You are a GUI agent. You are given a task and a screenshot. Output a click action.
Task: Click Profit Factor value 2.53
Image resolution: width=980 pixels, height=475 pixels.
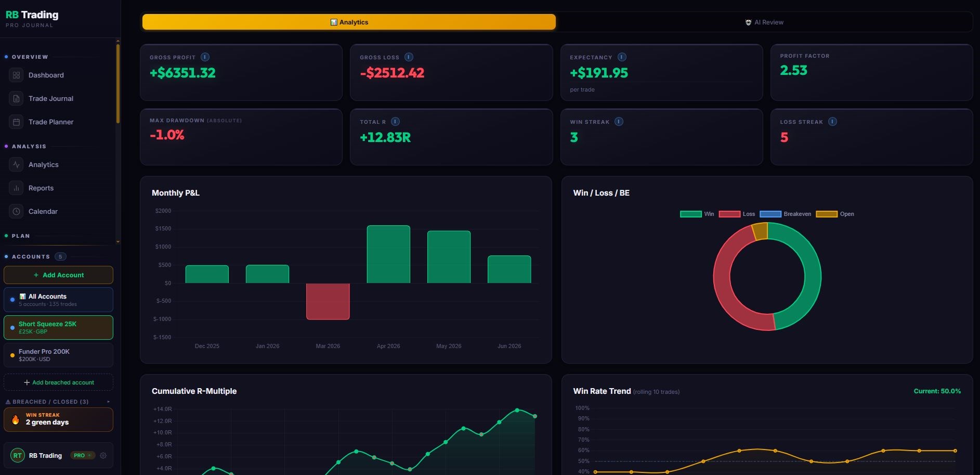[793, 70]
